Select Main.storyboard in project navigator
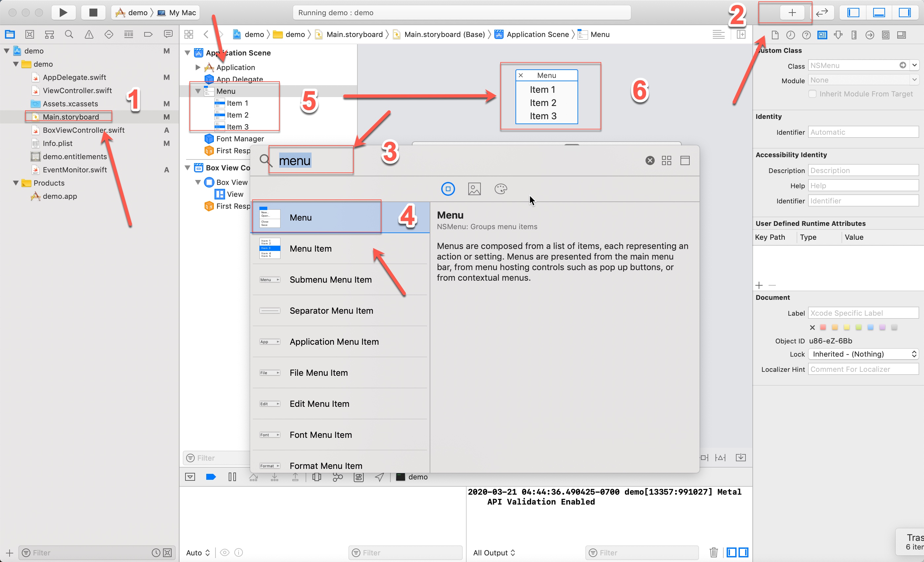Viewport: 924px width, 562px height. [71, 117]
